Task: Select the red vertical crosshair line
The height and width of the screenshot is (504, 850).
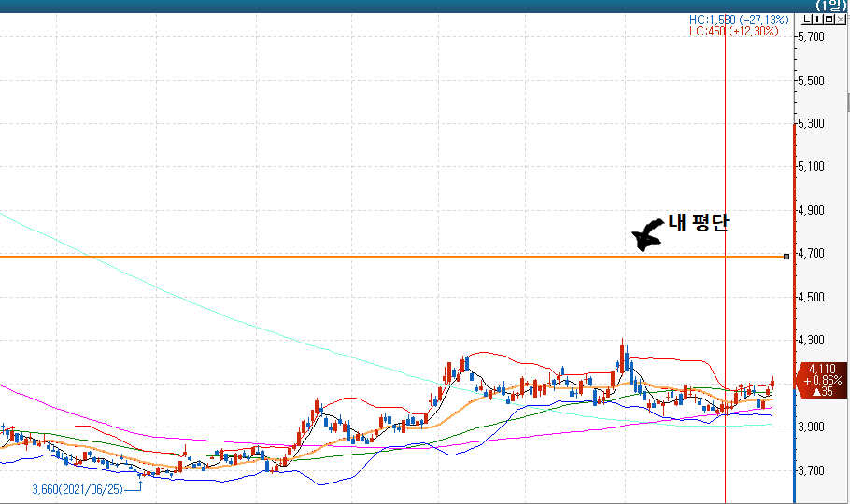Action: [x=726, y=140]
